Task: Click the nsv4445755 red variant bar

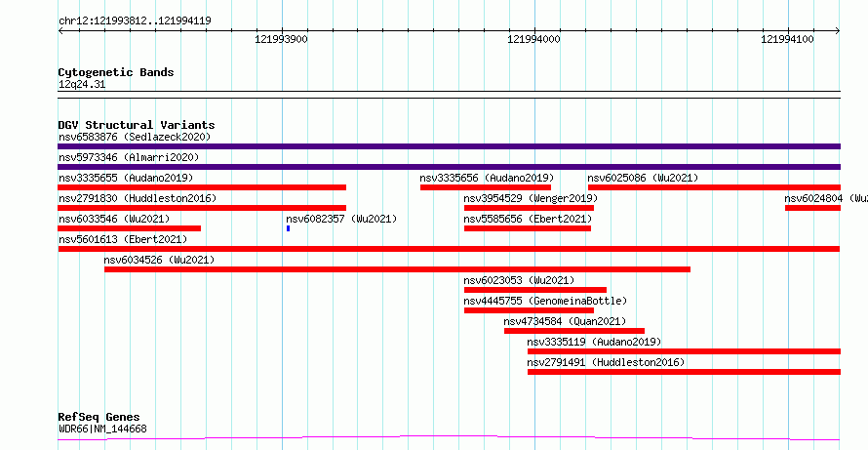Action: [530, 310]
